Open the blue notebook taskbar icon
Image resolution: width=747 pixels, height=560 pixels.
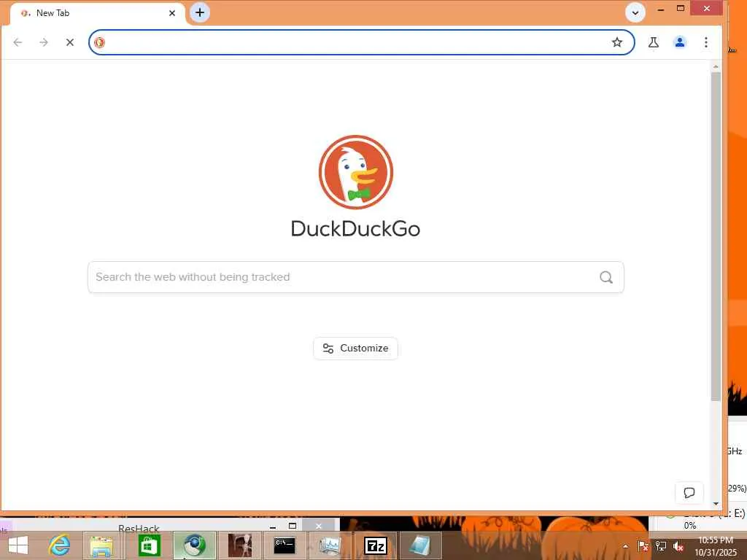click(419, 545)
